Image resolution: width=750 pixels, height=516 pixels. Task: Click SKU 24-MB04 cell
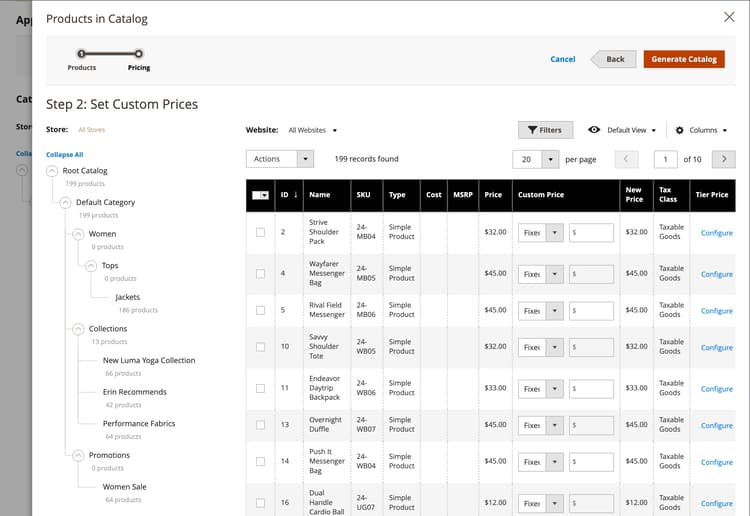click(366, 232)
